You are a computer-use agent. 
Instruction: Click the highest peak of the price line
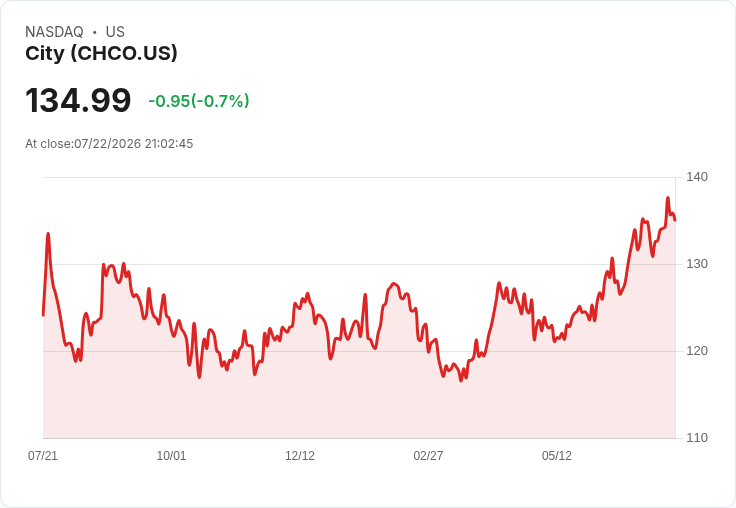click(667, 198)
